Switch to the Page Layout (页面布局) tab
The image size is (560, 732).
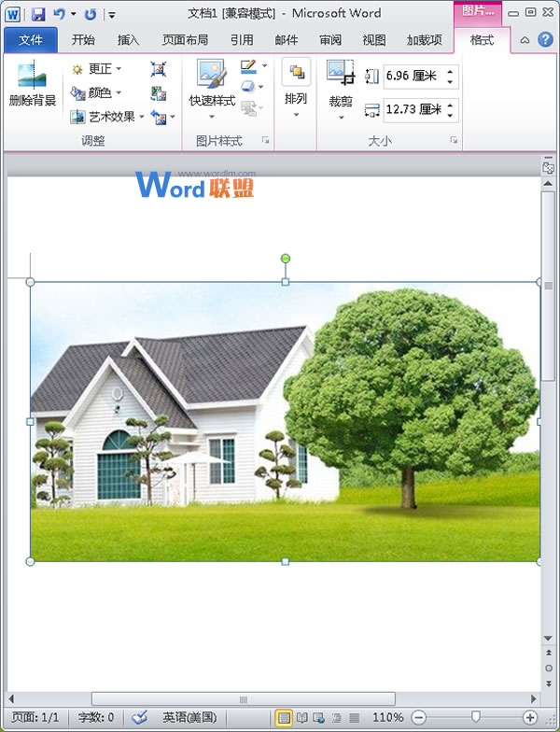185,40
